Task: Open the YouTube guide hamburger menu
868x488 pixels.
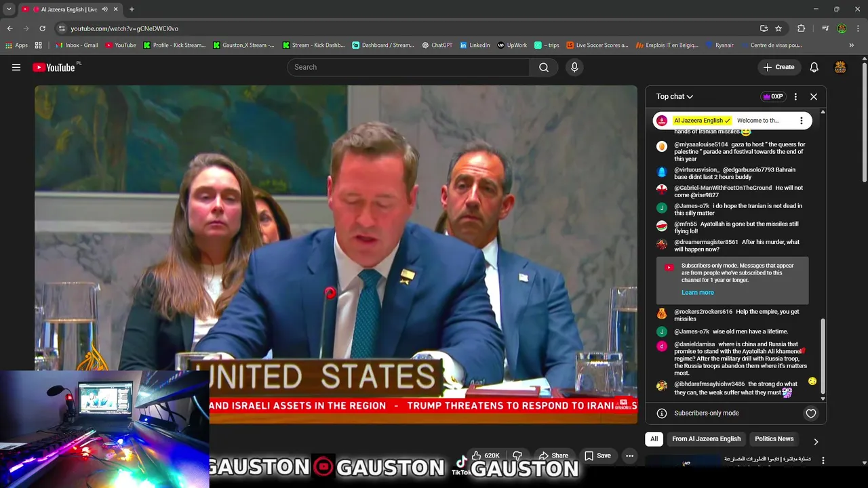Action: click(x=16, y=67)
